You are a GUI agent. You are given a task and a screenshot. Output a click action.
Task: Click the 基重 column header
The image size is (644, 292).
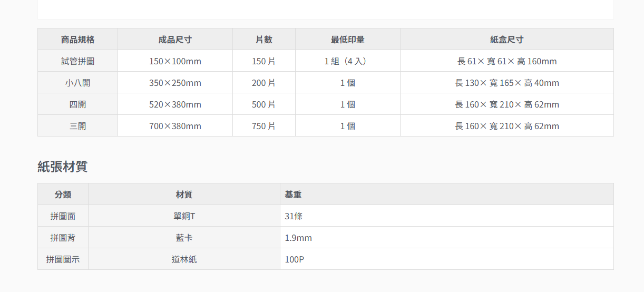[293, 194]
